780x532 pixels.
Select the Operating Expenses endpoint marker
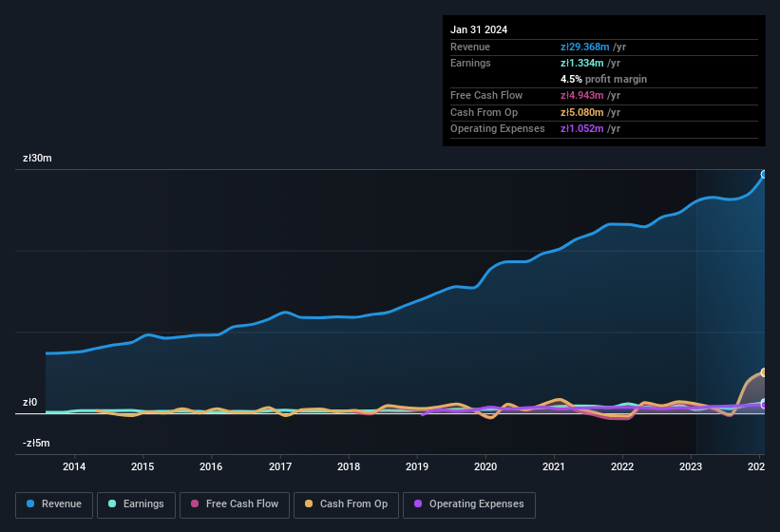(763, 404)
